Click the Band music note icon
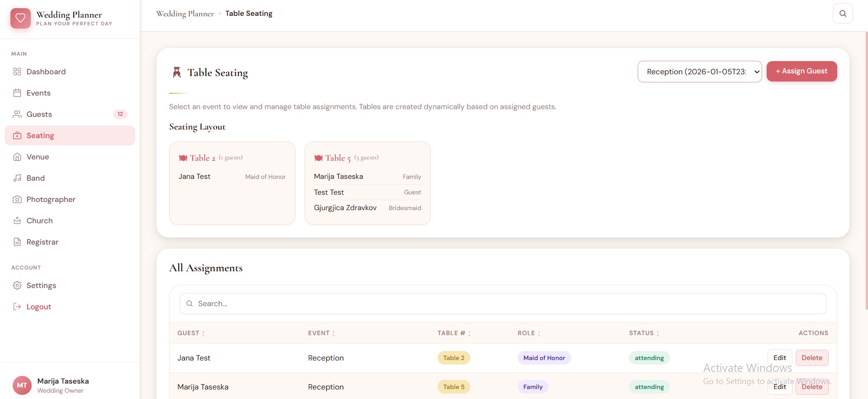This screenshot has height=399, width=868. [17, 178]
